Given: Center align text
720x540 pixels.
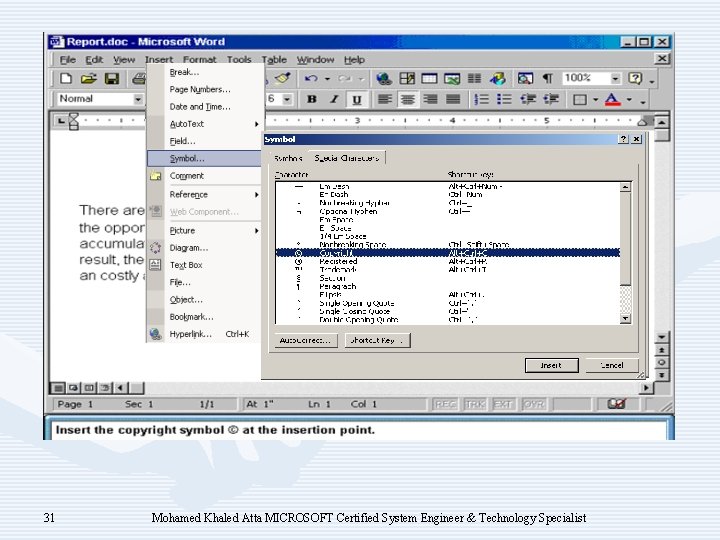Looking at the screenshot, I should (407, 99).
